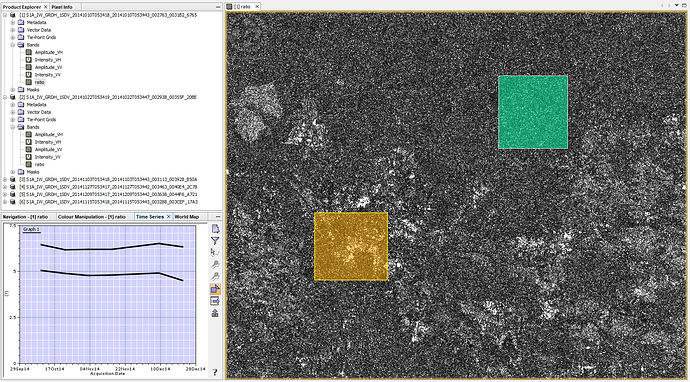
Task: Click the upload arrow export icon
Action: (215, 313)
